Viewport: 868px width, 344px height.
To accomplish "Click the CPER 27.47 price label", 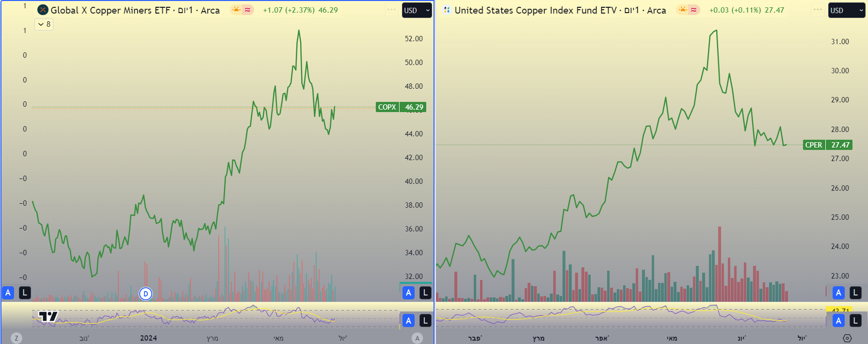I will (827, 145).
